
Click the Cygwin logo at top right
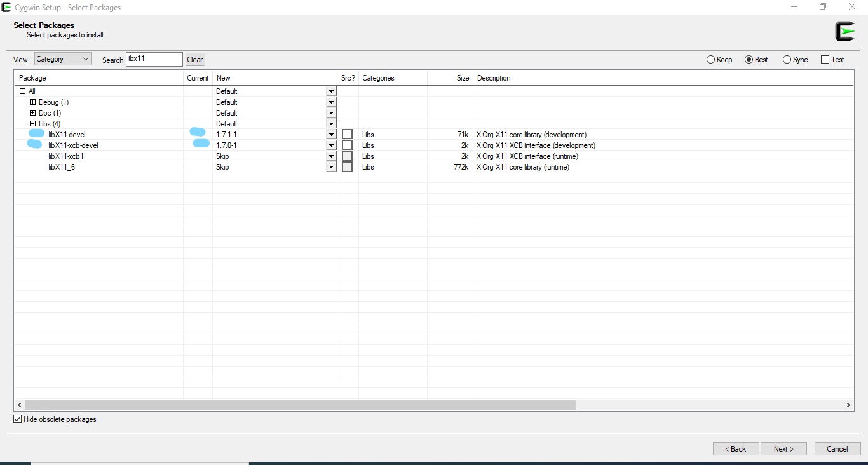coord(844,31)
